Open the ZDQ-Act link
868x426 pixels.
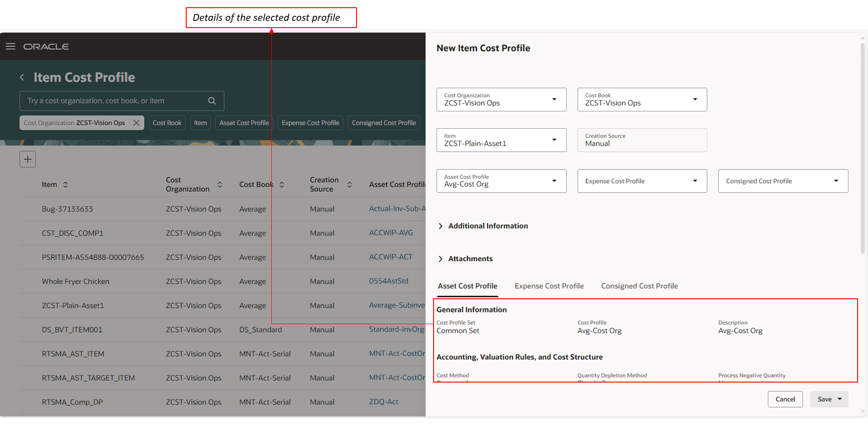pos(384,402)
